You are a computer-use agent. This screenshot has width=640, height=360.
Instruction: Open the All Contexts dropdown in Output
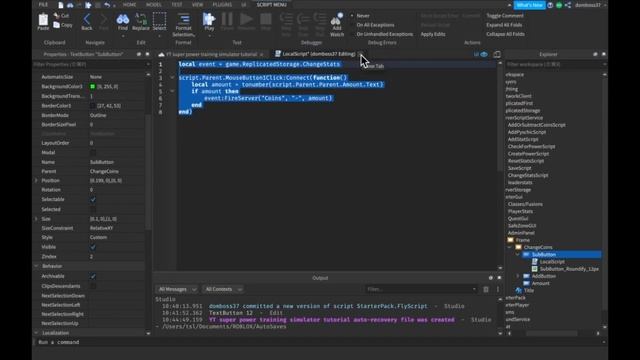click(x=223, y=289)
